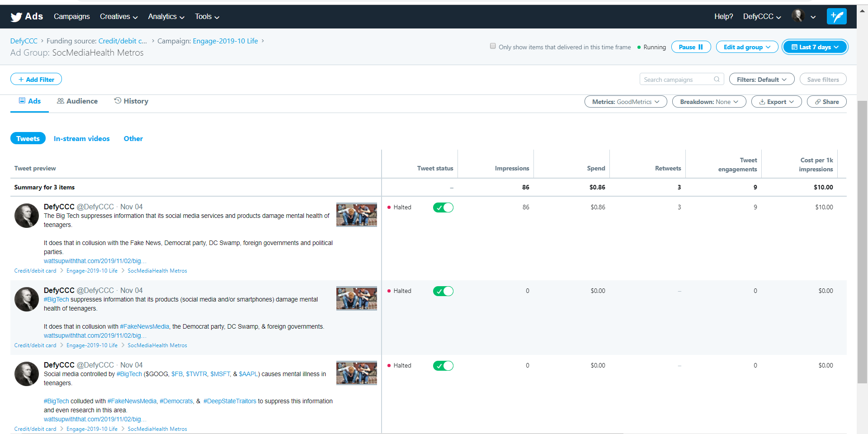Click Engage-2019-10 Life campaign breadcrumb
This screenshot has width=868, height=434.
225,41
